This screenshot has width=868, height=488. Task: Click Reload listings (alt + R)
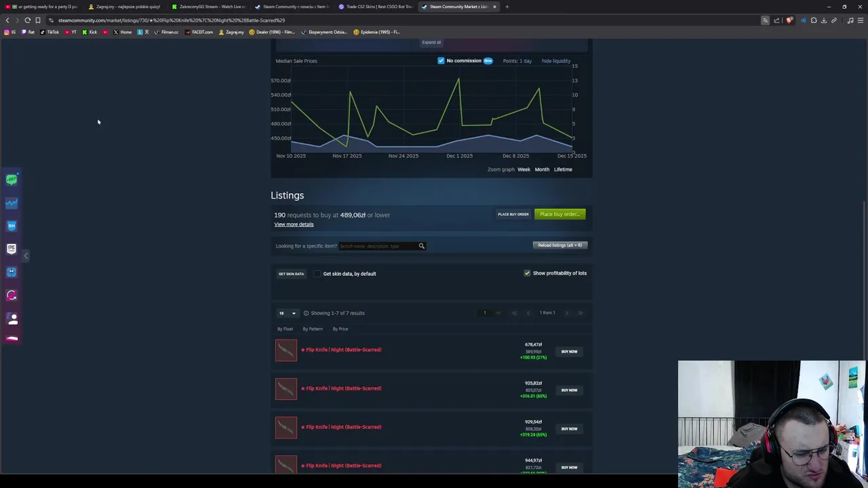[x=560, y=245]
